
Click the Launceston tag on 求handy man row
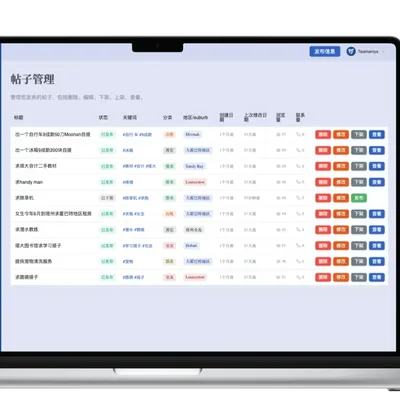pyautogui.click(x=195, y=182)
